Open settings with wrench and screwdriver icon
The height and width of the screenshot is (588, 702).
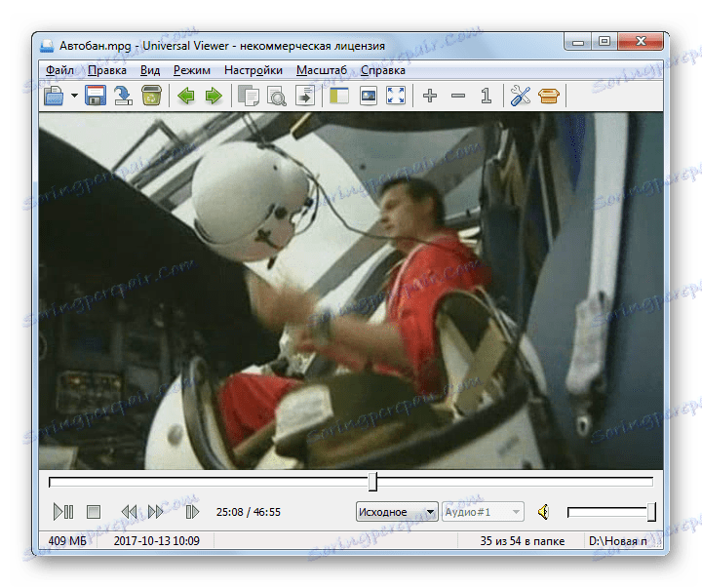click(521, 96)
